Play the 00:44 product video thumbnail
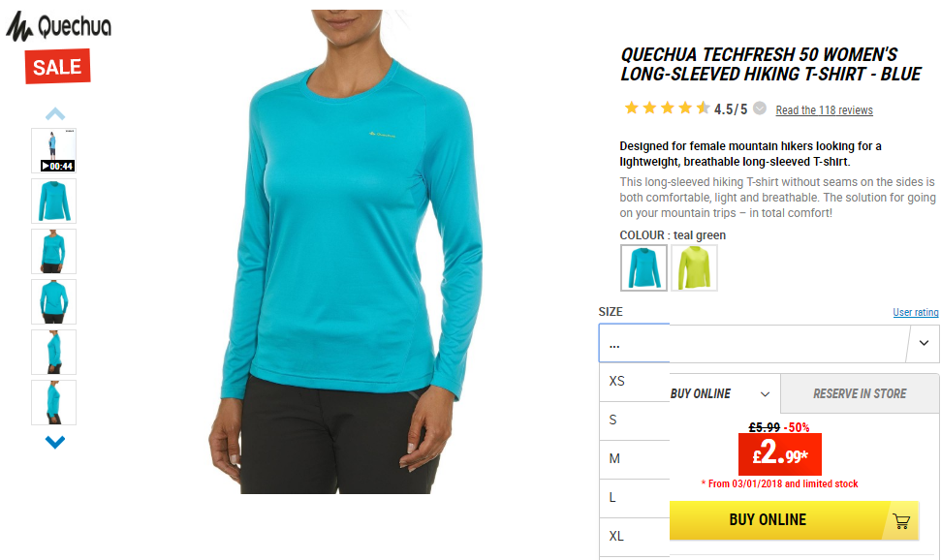 pos(54,150)
